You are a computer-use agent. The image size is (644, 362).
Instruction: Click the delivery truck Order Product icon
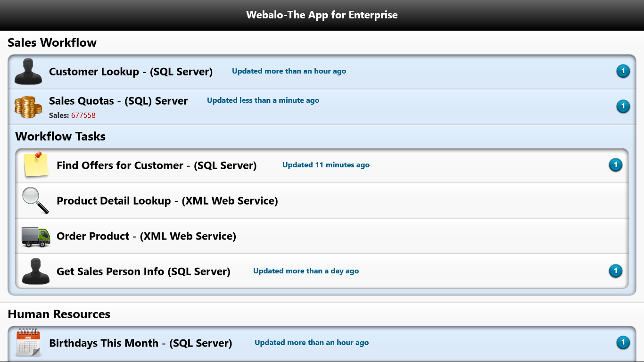pos(36,236)
